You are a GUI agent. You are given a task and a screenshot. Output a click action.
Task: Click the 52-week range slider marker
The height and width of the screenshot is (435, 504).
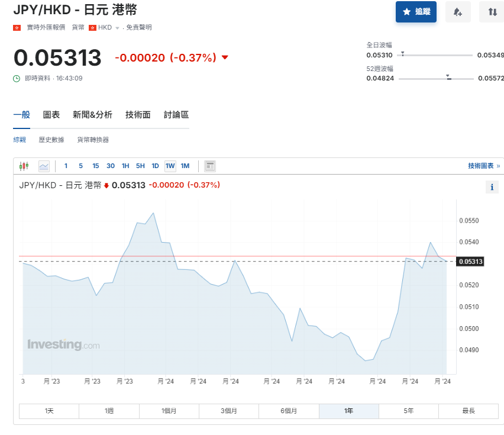tap(448, 77)
